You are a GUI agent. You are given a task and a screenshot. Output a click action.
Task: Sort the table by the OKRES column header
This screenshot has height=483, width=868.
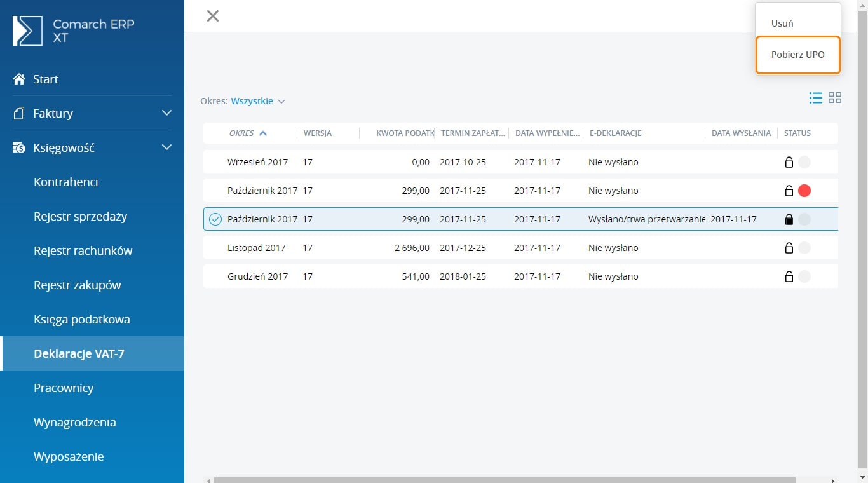click(x=241, y=133)
